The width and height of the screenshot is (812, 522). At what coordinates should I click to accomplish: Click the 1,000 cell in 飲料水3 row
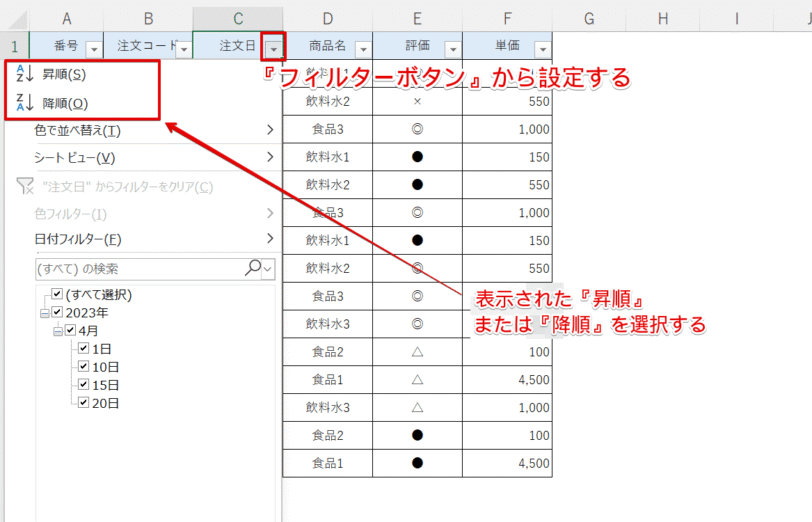[x=507, y=408]
